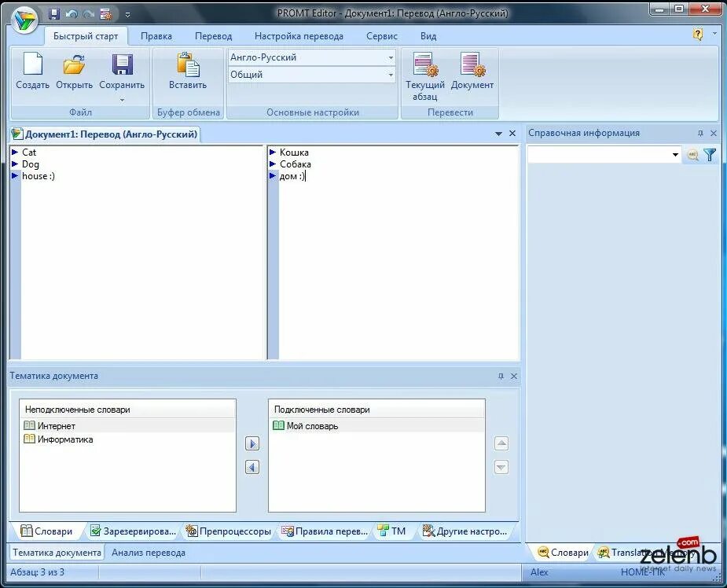Switch to the Правила перев... tab

point(325,531)
